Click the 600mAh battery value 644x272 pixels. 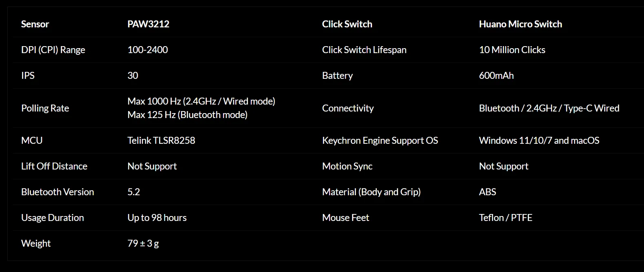point(496,76)
